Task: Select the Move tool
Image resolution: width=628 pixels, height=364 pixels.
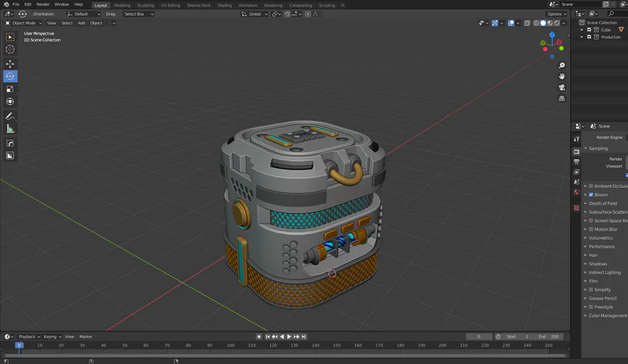Action: coord(10,63)
